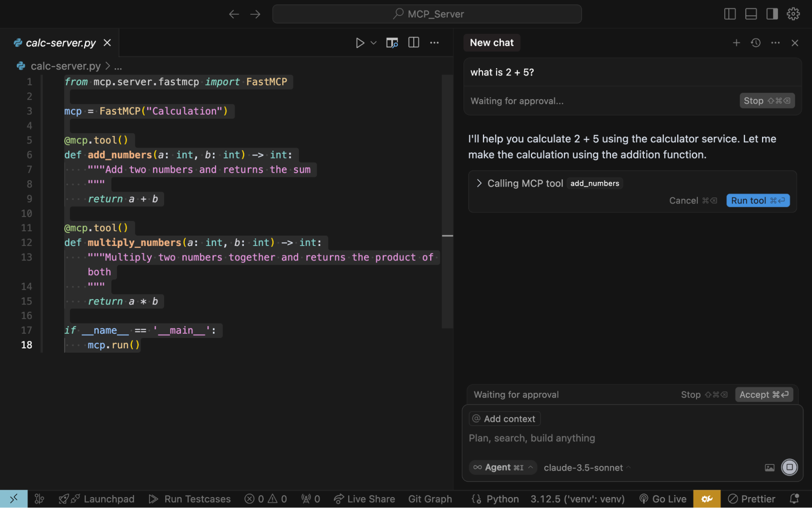The height and width of the screenshot is (508, 812).
Task: Open the remote connection indicator in status bar
Action: [14, 499]
